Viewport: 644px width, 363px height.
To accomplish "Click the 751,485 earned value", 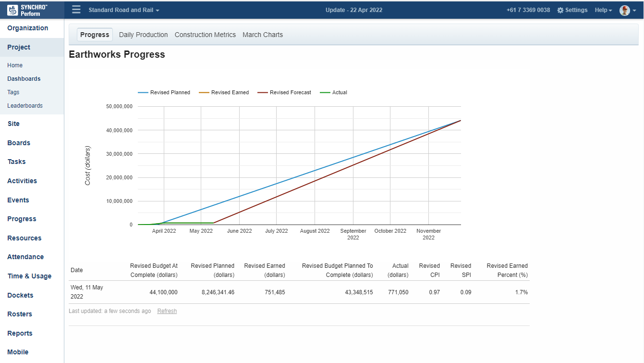I will tap(275, 292).
